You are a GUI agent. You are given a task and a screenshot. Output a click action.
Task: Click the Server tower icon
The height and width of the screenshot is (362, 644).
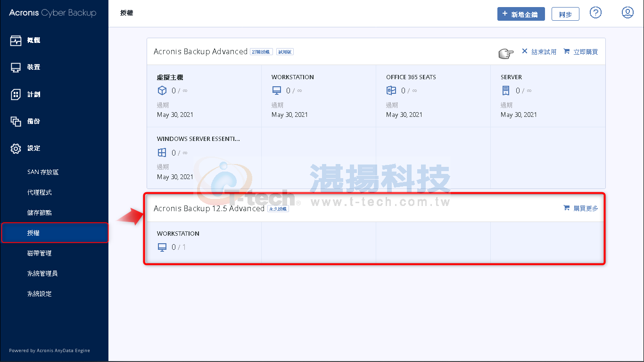tap(506, 90)
